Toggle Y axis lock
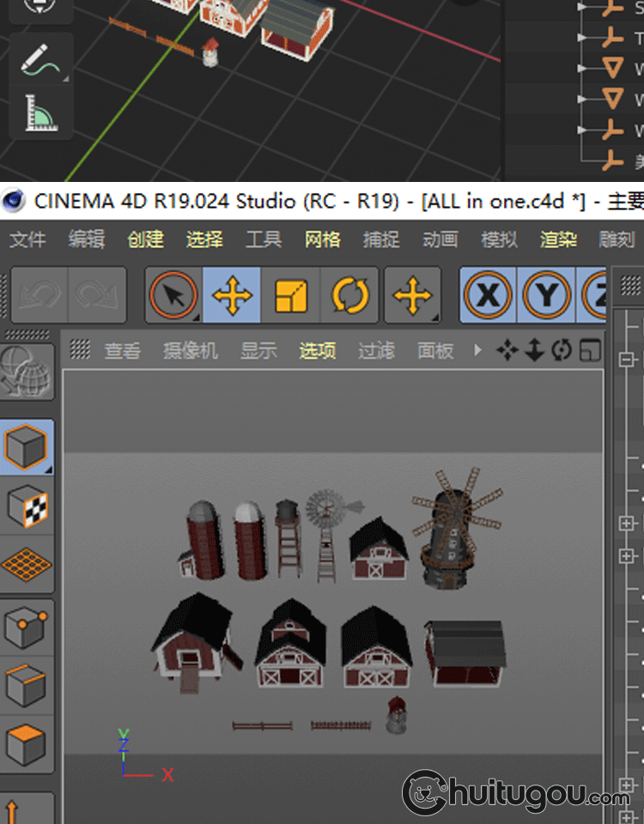This screenshot has height=824, width=644. (x=546, y=296)
